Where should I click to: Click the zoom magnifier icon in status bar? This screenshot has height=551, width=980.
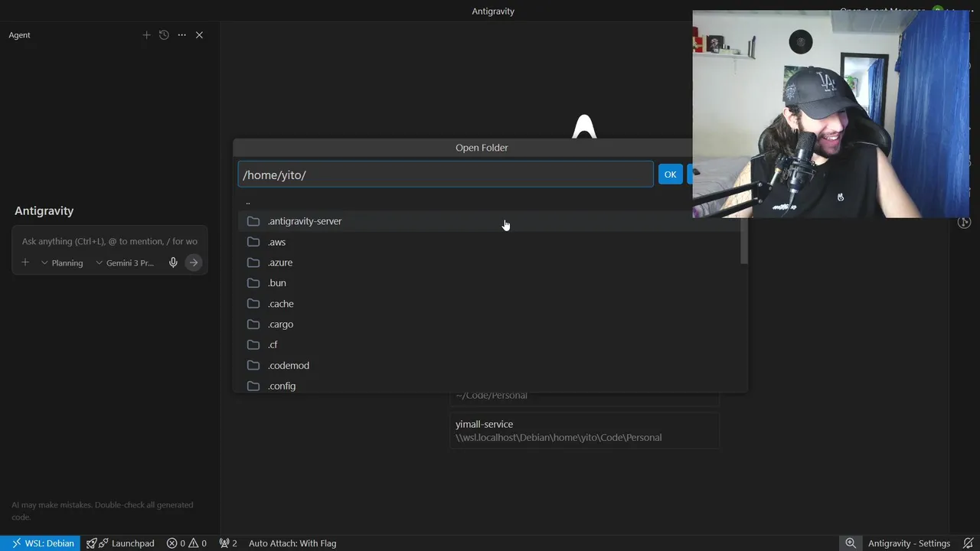pyautogui.click(x=851, y=543)
